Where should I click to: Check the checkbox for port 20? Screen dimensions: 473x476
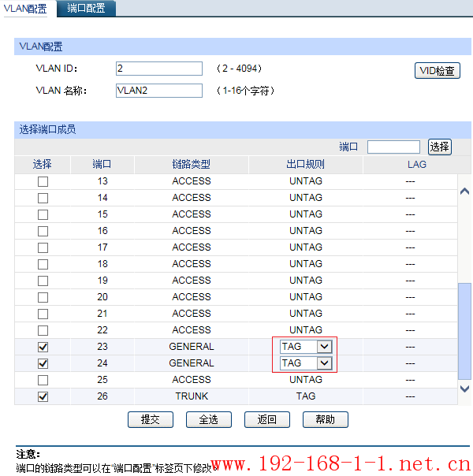(x=43, y=297)
